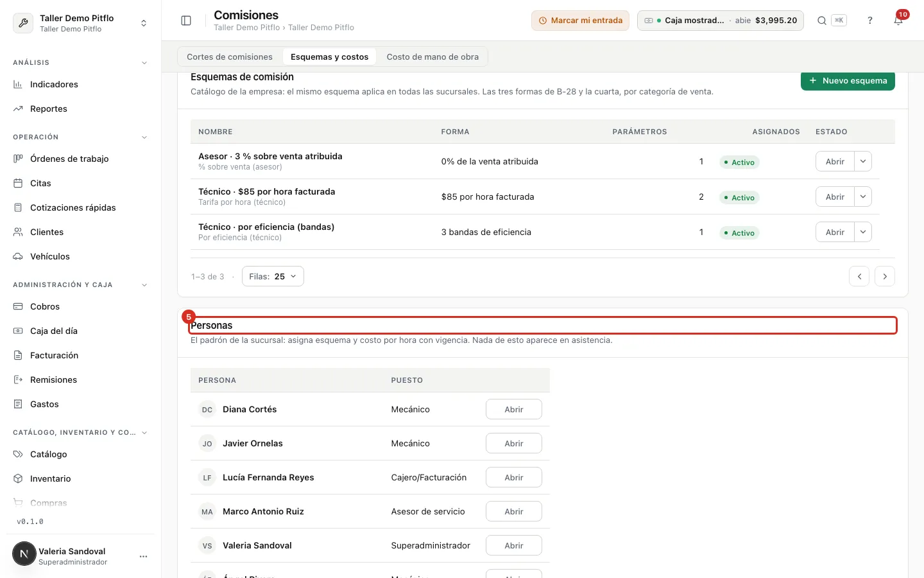Collapse the Análisis sidebar section
Viewport: 924px width, 578px height.
(x=144, y=63)
